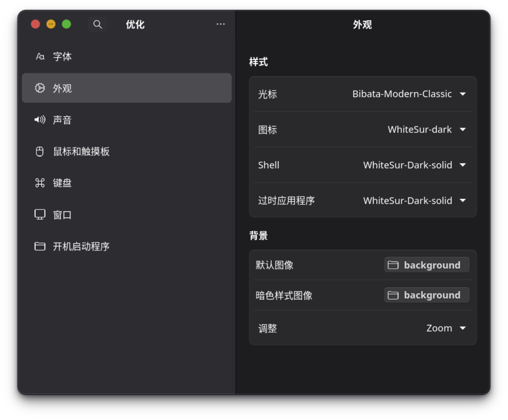Choose file for dark style image (暗色样式图像)
Image resolution: width=508 pixels, height=420 pixels.
point(426,295)
